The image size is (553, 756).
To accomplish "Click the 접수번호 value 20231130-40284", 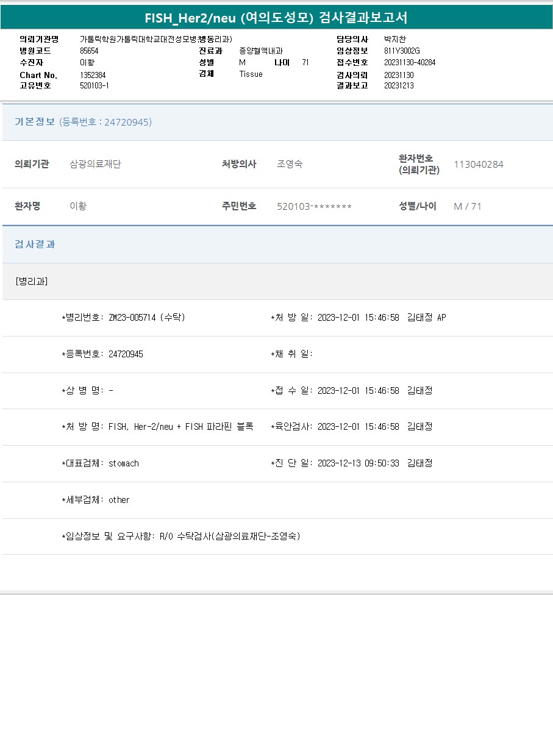I will pyautogui.click(x=410, y=63).
